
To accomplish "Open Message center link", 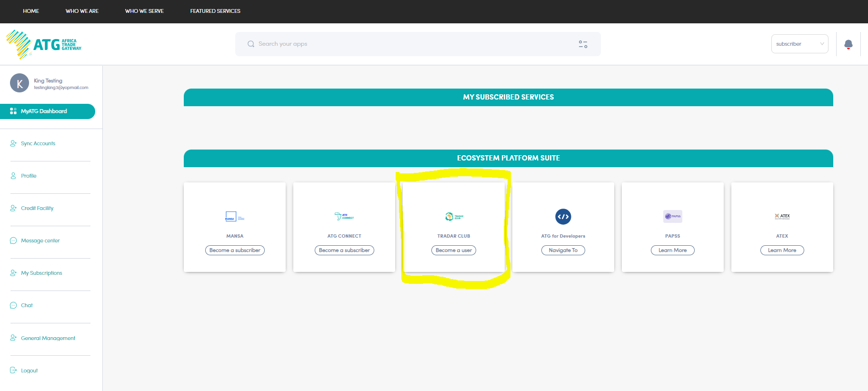I will pyautogui.click(x=40, y=241).
